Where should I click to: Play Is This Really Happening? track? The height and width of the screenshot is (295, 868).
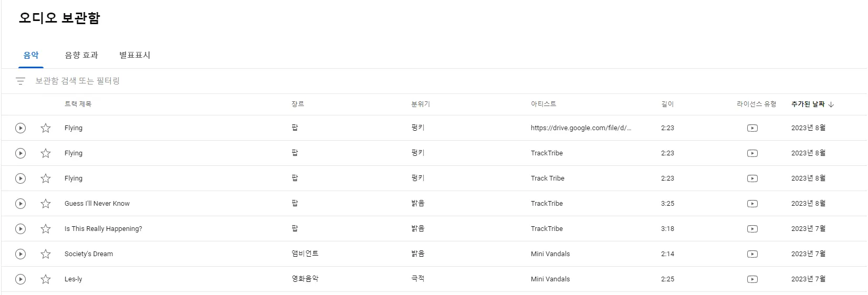20,229
